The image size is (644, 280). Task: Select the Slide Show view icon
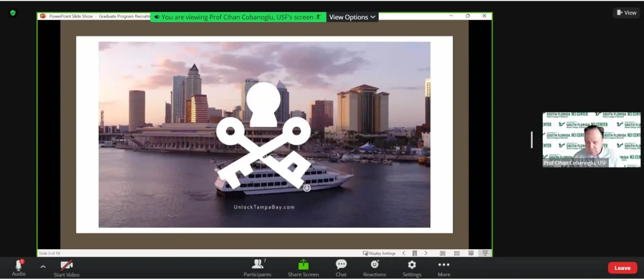click(485, 254)
